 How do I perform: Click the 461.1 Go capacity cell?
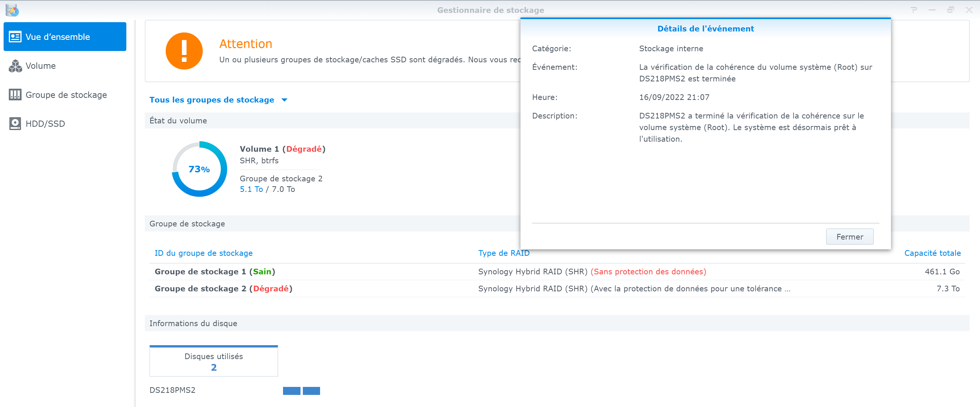[942, 272]
